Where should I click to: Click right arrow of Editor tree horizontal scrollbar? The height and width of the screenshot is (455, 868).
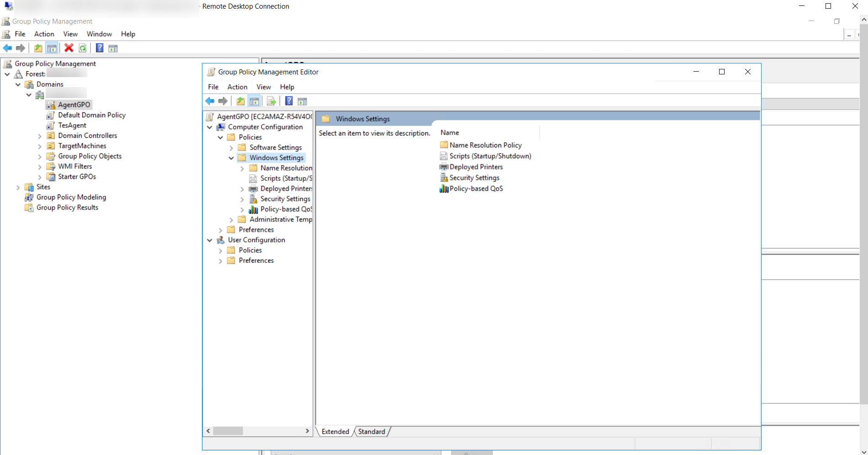point(307,431)
